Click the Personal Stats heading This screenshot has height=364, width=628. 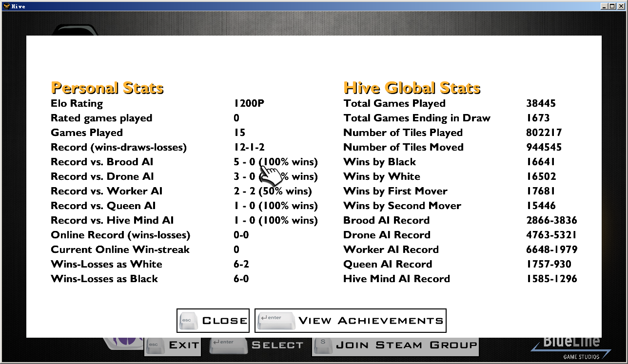(107, 88)
